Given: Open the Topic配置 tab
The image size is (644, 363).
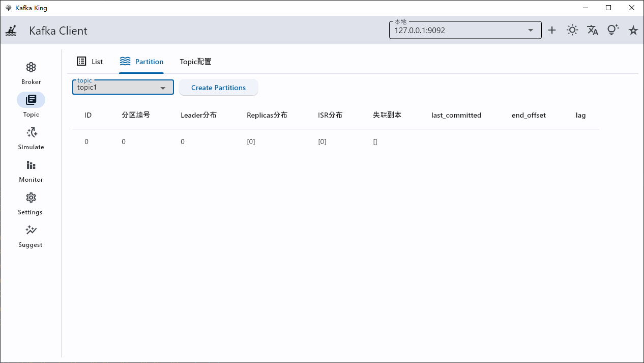Looking at the screenshot, I should [195, 61].
